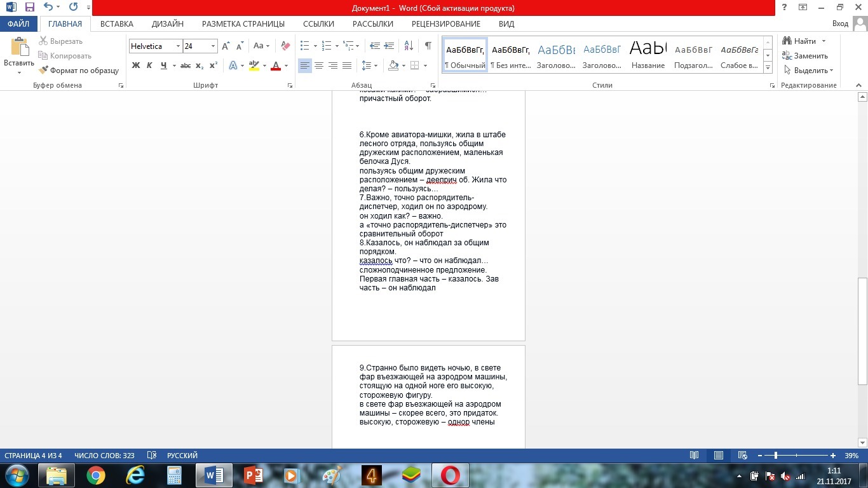868x488 pixels.
Task: Open Opera from the Windows taskbar
Action: 450,475
